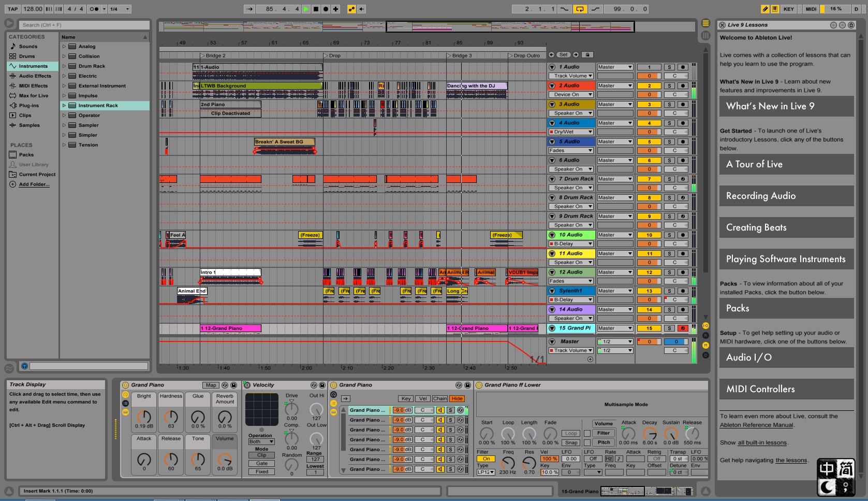868x501 pixels.
Task: Open 4 Audio Dry/Wet dropdown
Action: (571, 132)
